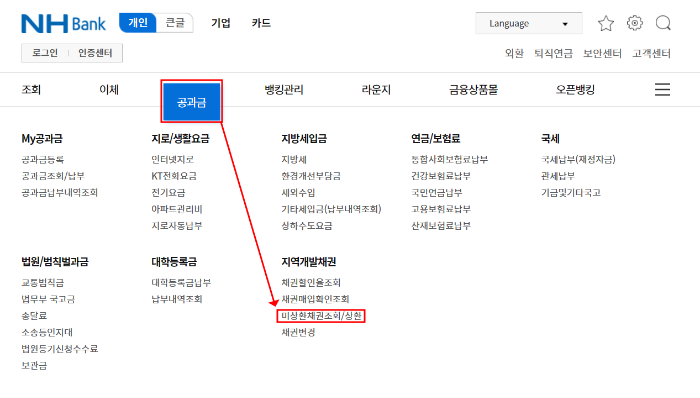Viewport: 700px width, 398px height.
Task: Select the 이체 main menu
Action: pos(109,90)
